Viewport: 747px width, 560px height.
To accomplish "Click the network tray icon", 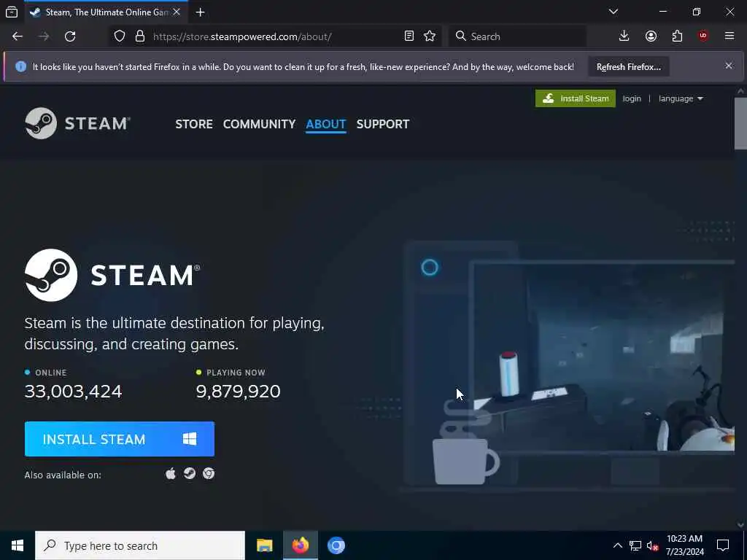I will (635, 545).
